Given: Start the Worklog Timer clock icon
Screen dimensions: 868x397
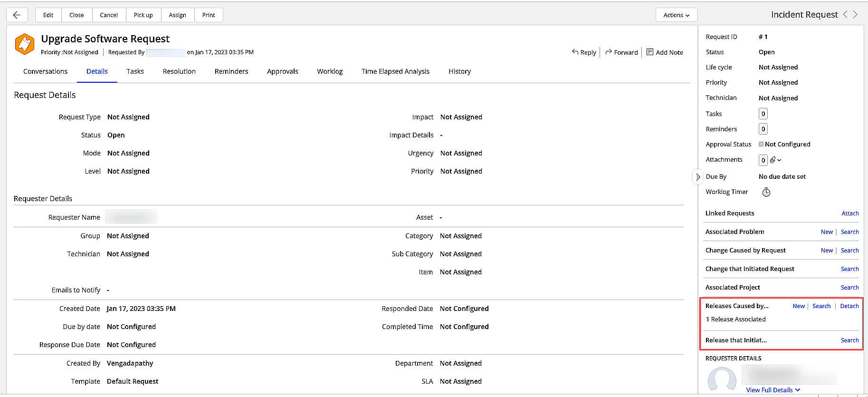Looking at the screenshot, I should tap(766, 192).
